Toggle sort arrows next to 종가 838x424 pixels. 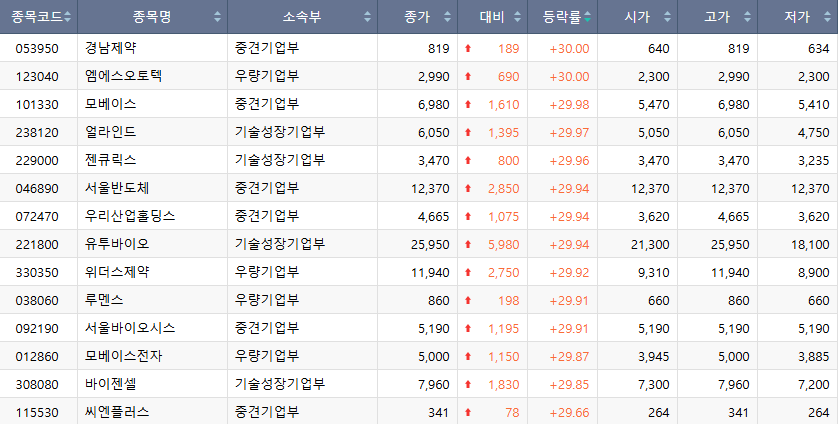coord(447,17)
